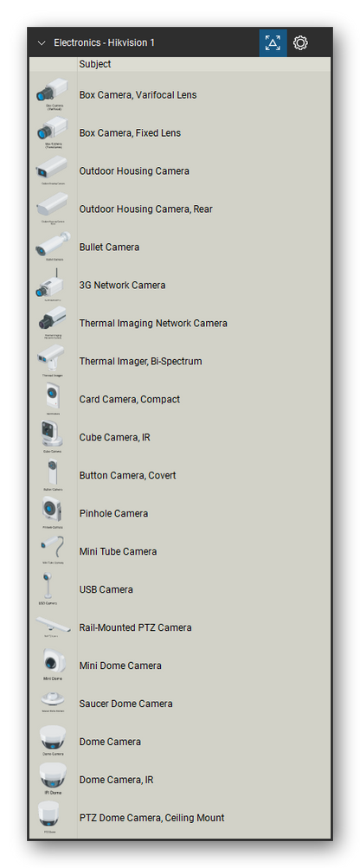Select the Dome Camera IR thumbnail
Viewport: 360px width, 868px height.
coord(53,780)
